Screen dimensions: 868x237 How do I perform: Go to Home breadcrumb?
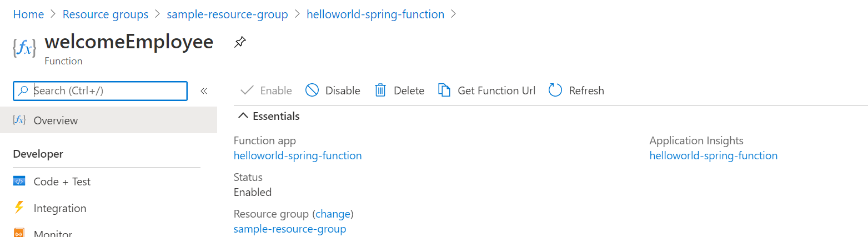[28, 14]
